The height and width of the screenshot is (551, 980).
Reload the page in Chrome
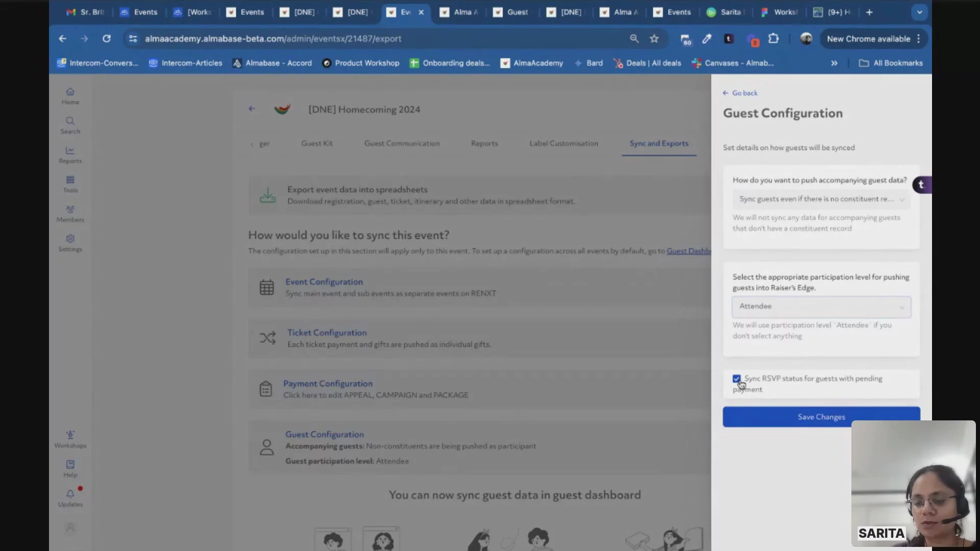(x=106, y=39)
